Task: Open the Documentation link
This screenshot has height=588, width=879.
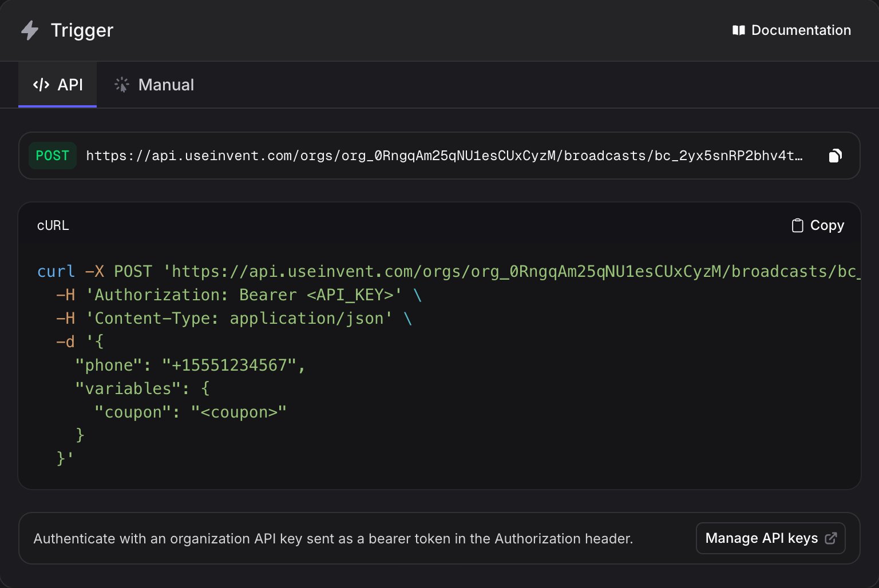Action: tap(791, 30)
